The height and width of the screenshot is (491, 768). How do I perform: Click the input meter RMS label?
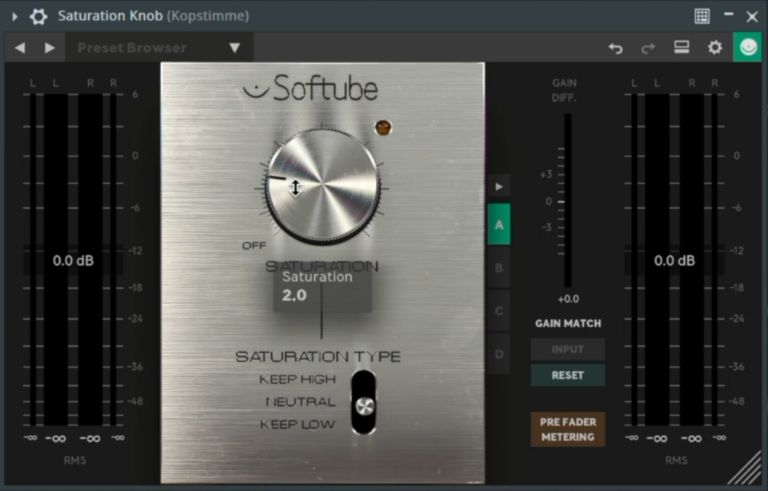(x=74, y=460)
